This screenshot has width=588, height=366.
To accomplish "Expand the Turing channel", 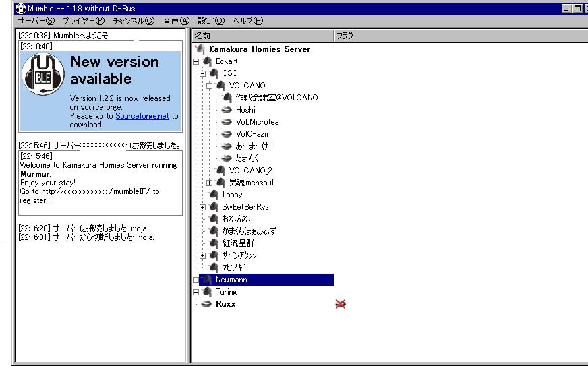I will (196, 292).
